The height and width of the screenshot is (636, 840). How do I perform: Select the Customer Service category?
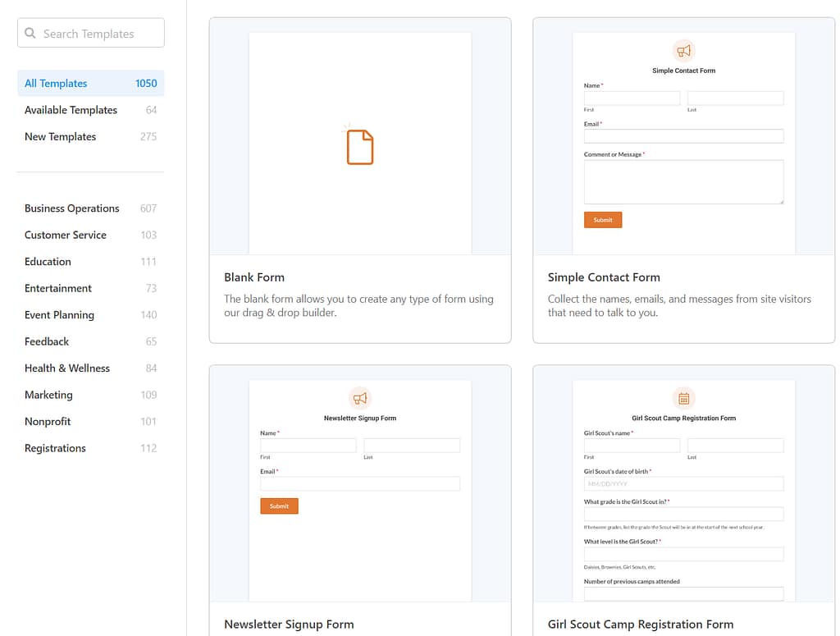click(x=65, y=235)
